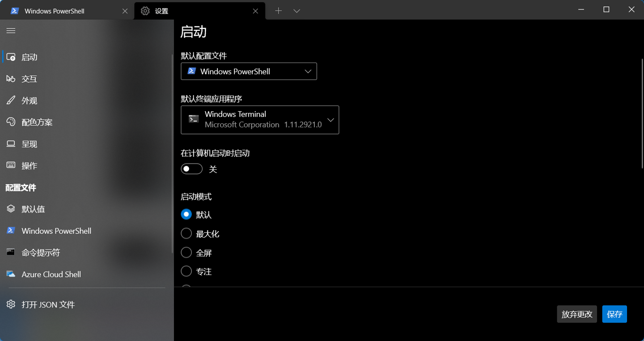644x341 pixels.
Task: Open the 外观 settings page
Action: point(87,101)
